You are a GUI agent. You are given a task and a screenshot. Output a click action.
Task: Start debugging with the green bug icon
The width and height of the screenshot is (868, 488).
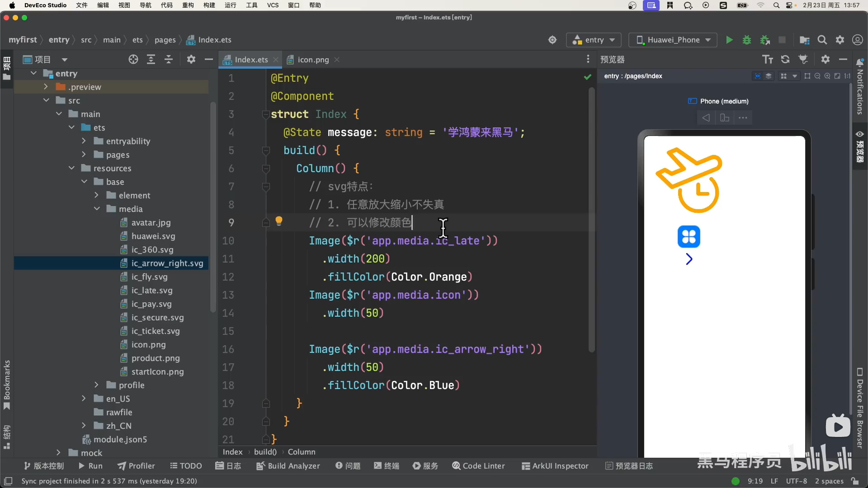(x=747, y=40)
